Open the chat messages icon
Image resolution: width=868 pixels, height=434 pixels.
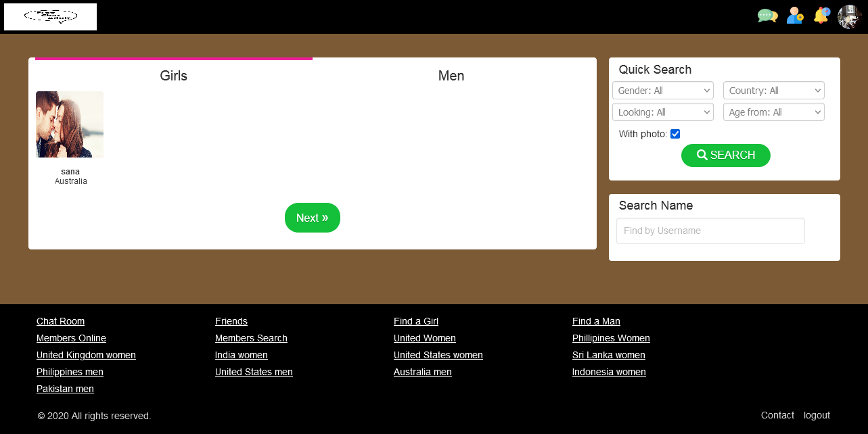click(767, 16)
